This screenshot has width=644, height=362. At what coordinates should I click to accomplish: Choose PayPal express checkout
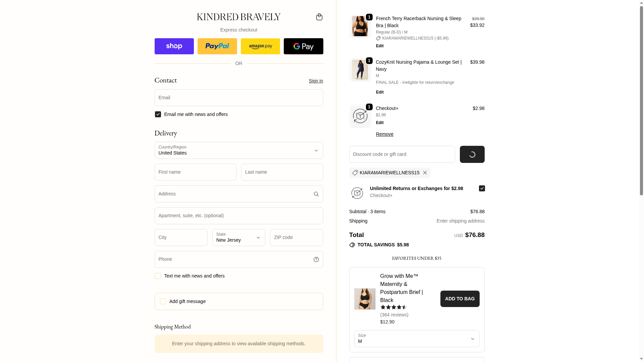[217, 46]
